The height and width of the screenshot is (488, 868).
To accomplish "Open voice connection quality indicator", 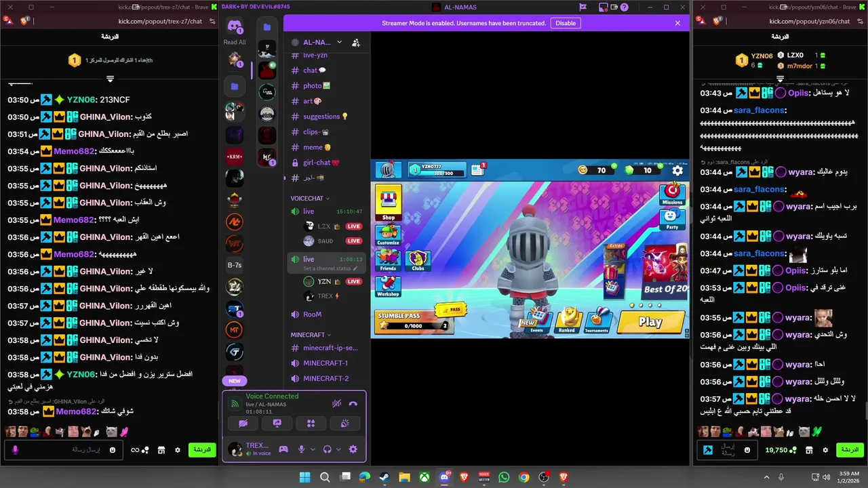I will 235,403.
